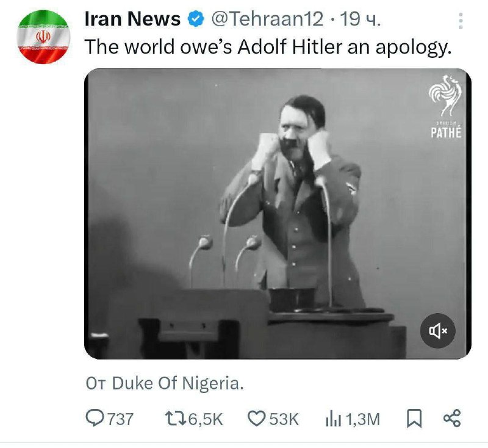Image resolution: width=488 pixels, height=448 pixels.
Task: Click the share icon
Action: [x=452, y=418]
